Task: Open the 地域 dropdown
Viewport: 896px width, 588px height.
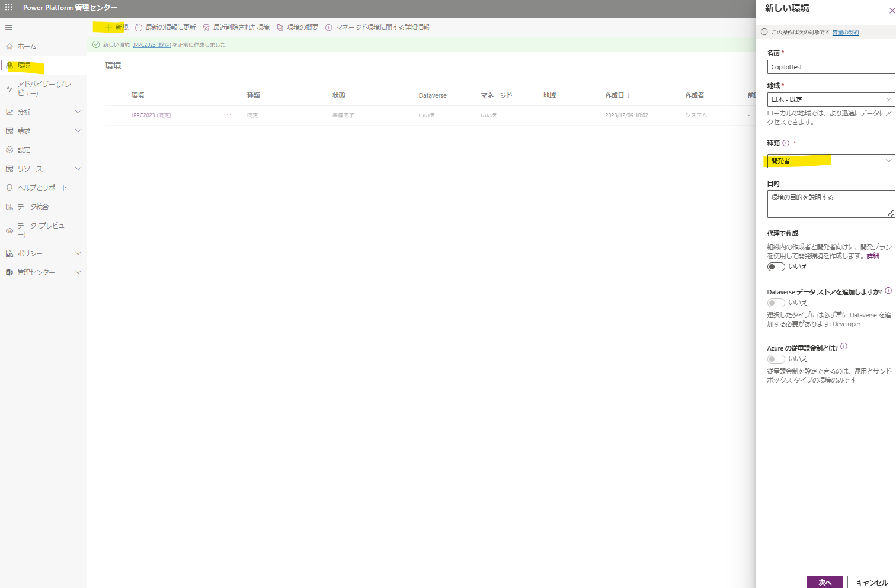Action: [831, 99]
